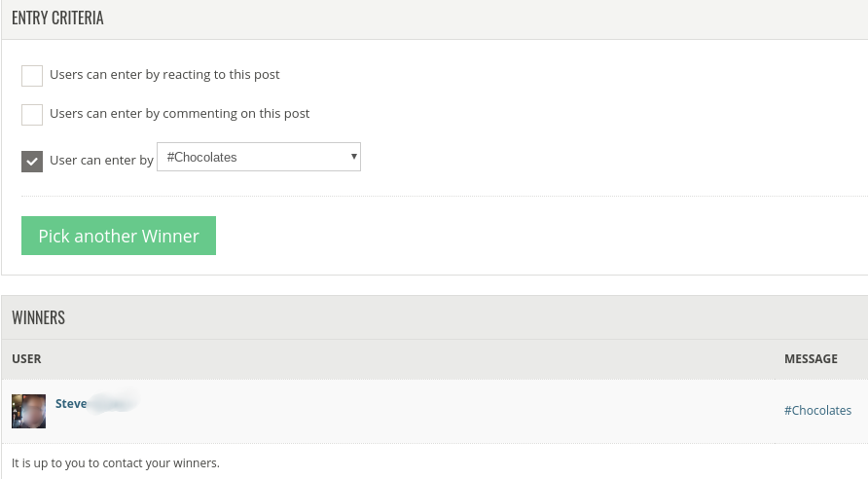Click the white checkmark icon in checked box
The image size is (868, 479).
point(32,162)
